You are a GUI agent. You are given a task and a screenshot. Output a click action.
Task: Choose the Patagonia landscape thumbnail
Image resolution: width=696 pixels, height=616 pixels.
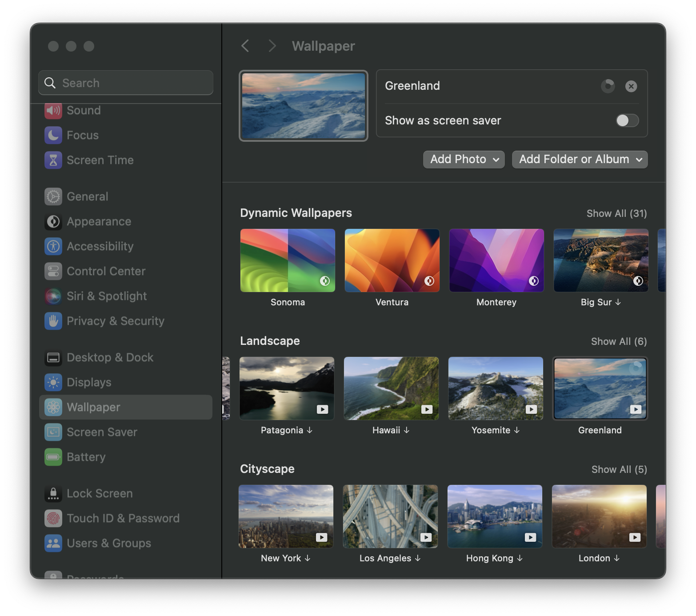(x=287, y=388)
